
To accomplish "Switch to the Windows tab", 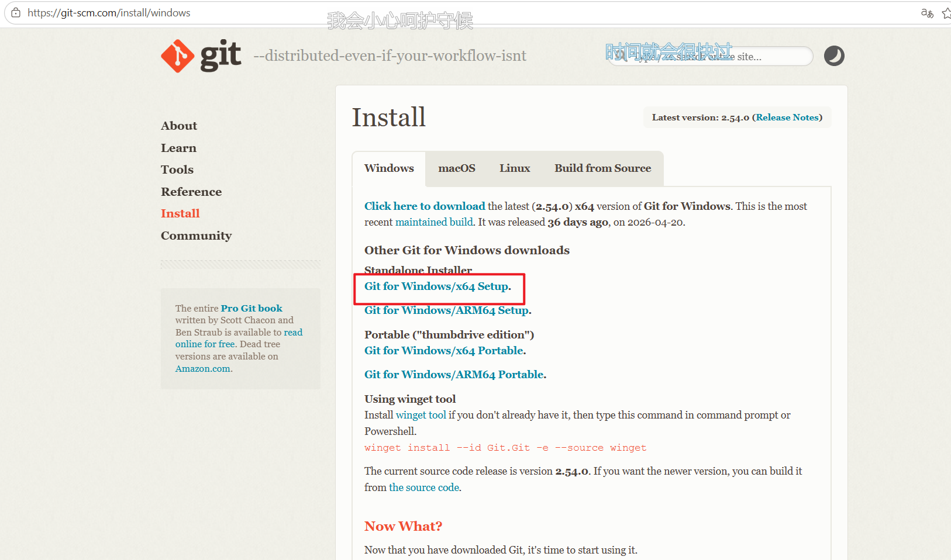I will (389, 168).
